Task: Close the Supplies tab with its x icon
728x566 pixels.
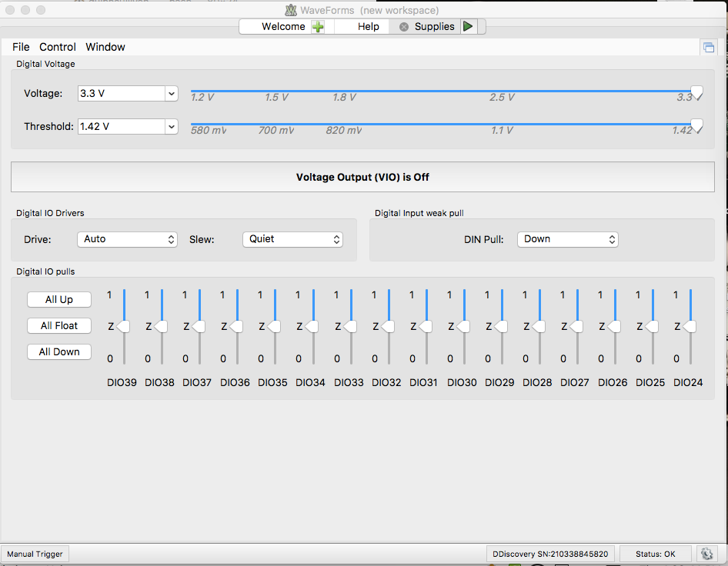Action: pyautogui.click(x=404, y=27)
